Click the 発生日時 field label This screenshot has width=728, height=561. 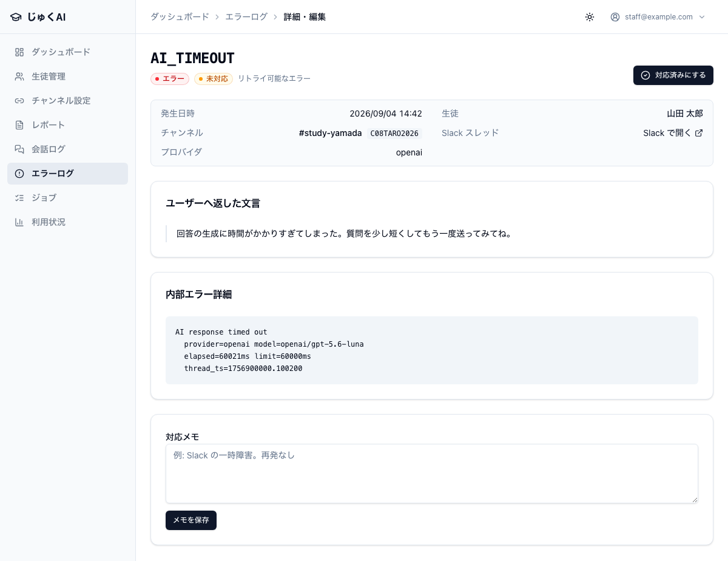tap(178, 114)
